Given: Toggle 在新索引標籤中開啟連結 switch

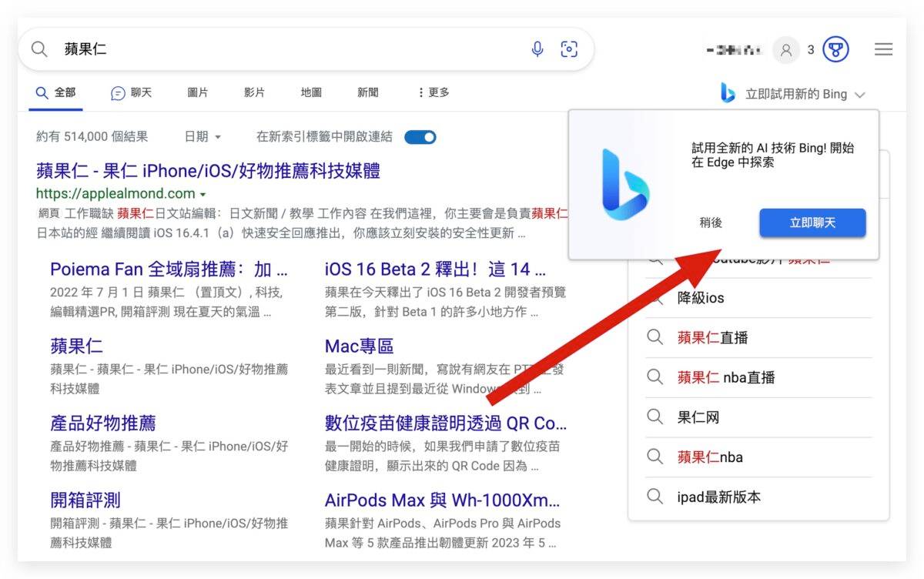Looking at the screenshot, I should 420,137.
